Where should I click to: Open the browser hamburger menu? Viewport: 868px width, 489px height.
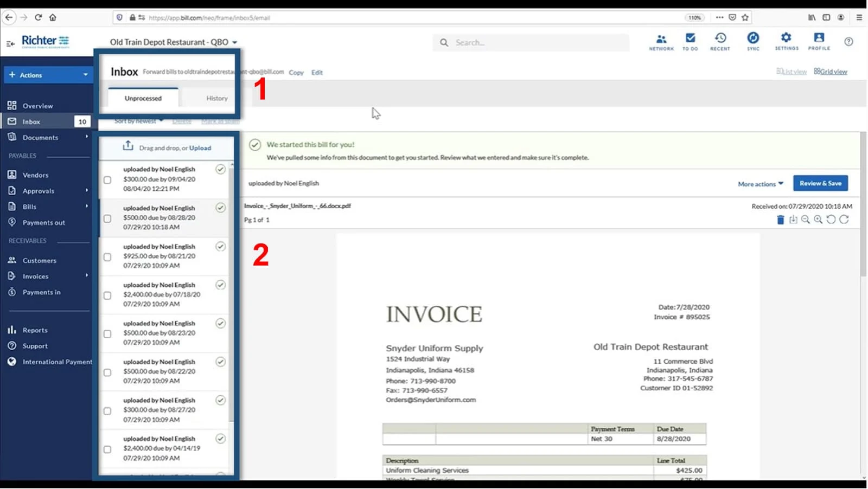coord(859,17)
